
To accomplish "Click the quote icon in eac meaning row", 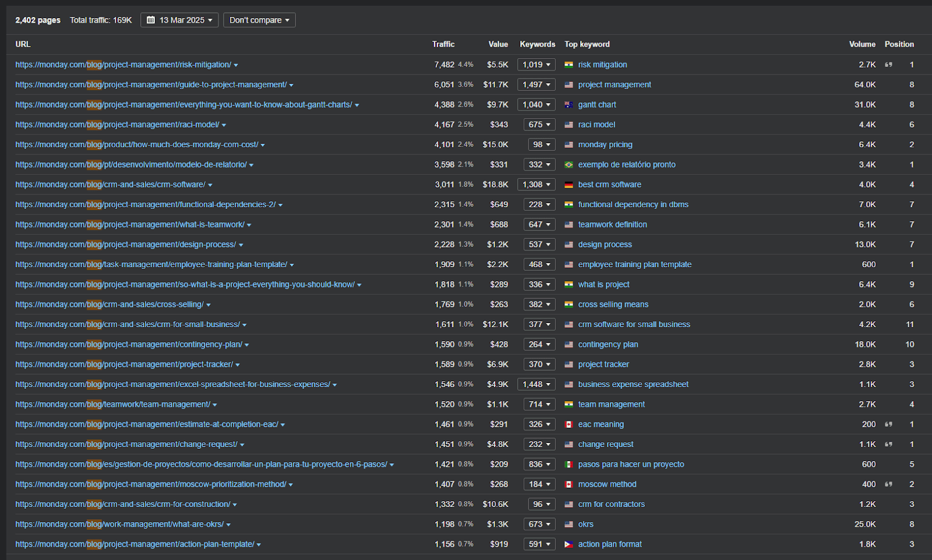I will pos(888,424).
